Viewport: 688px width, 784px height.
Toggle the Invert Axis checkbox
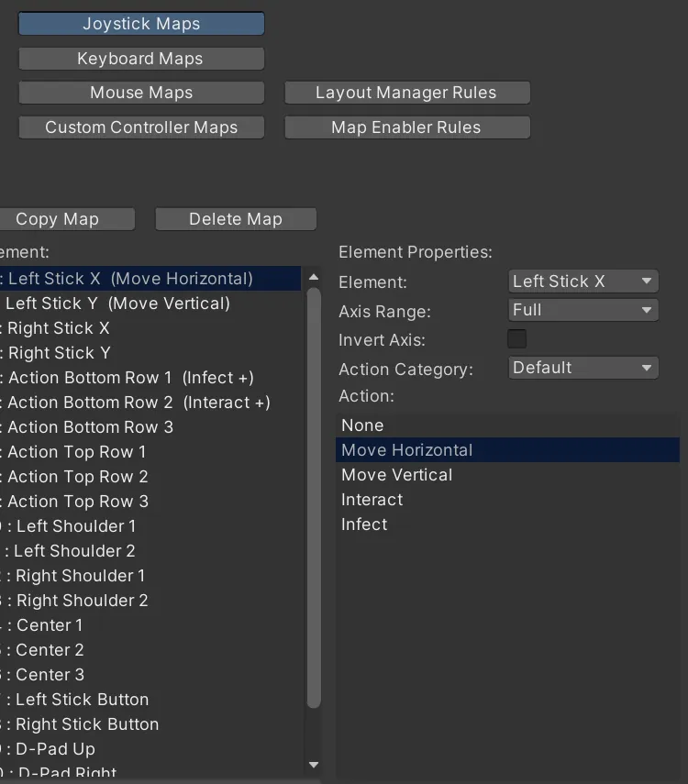coord(516,338)
